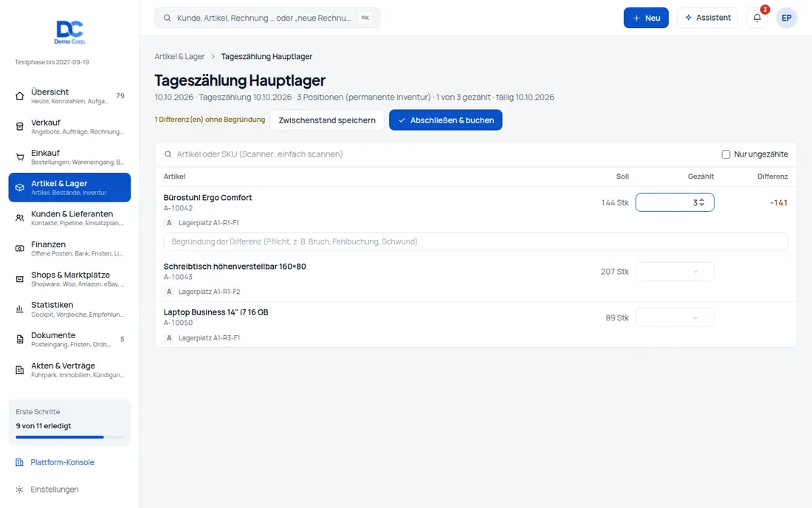The image size is (812, 508).
Task: Open the Plattform-Konsole link
Action: click(62, 462)
